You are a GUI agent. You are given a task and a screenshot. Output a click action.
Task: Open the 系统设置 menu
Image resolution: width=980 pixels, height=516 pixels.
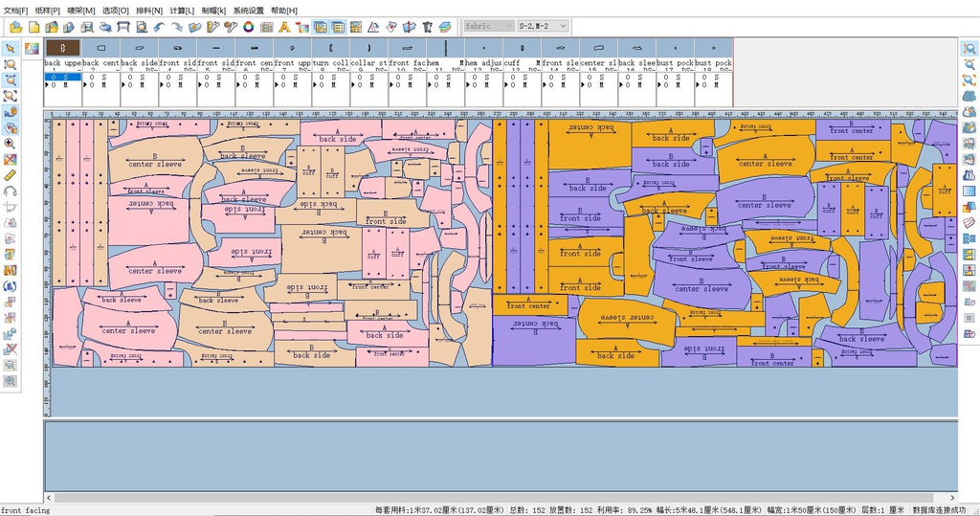248,10
